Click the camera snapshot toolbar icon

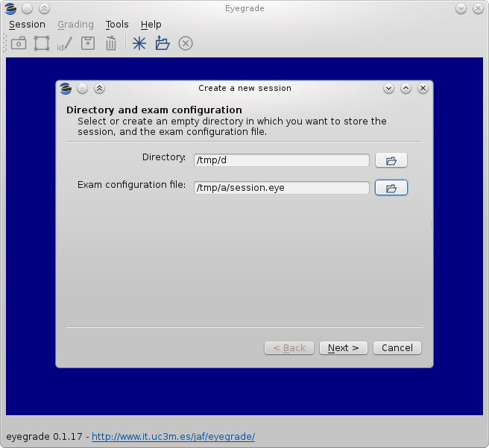coord(19,43)
